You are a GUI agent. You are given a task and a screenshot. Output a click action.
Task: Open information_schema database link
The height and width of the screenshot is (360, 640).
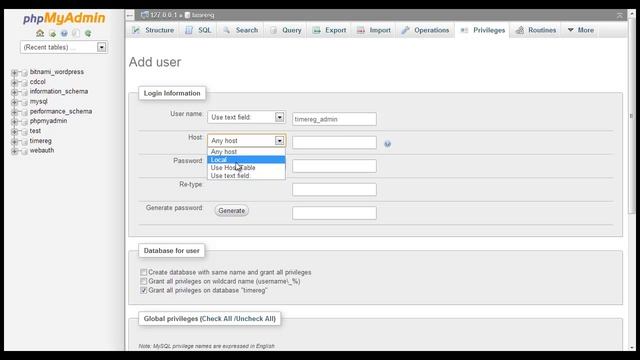pos(59,91)
